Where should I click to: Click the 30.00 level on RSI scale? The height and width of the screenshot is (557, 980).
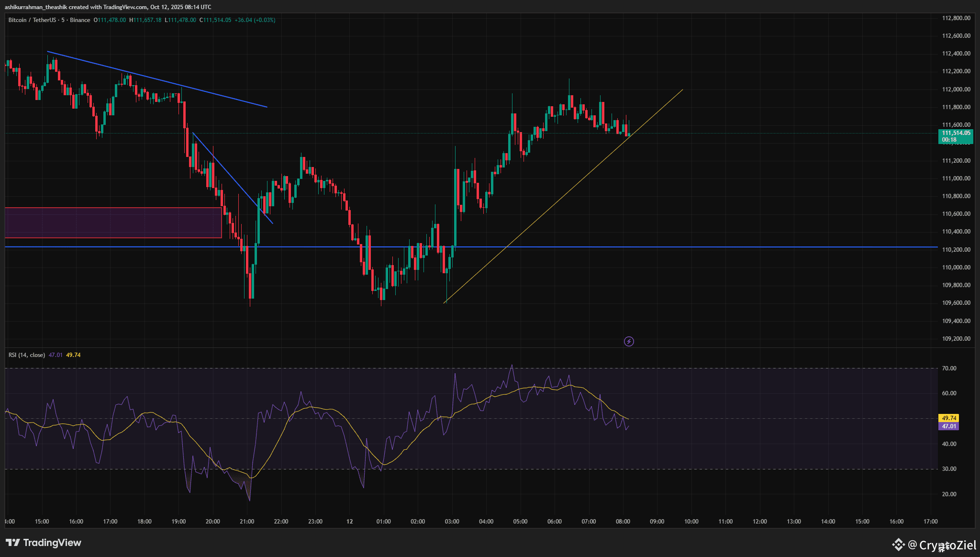pyautogui.click(x=949, y=469)
